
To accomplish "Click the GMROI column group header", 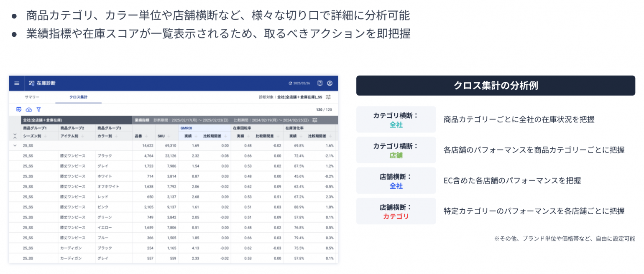I will (x=186, y=128).
